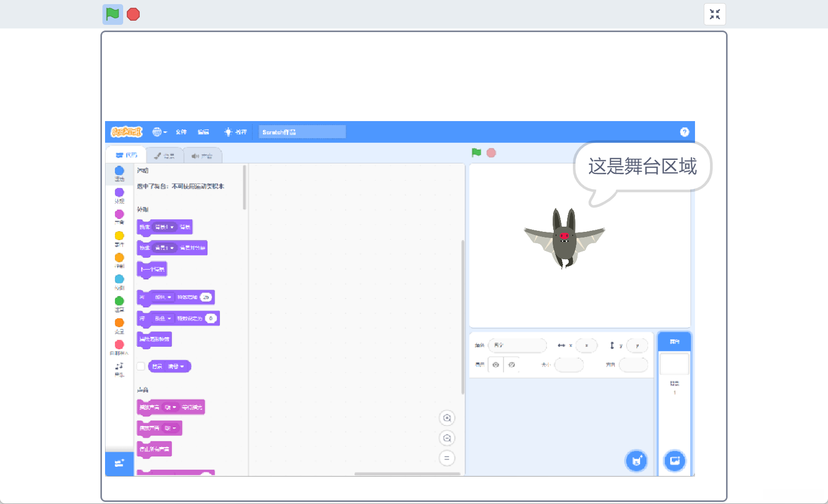
Task: Click the Choose a Backdrop button
Action: [675, 461]
